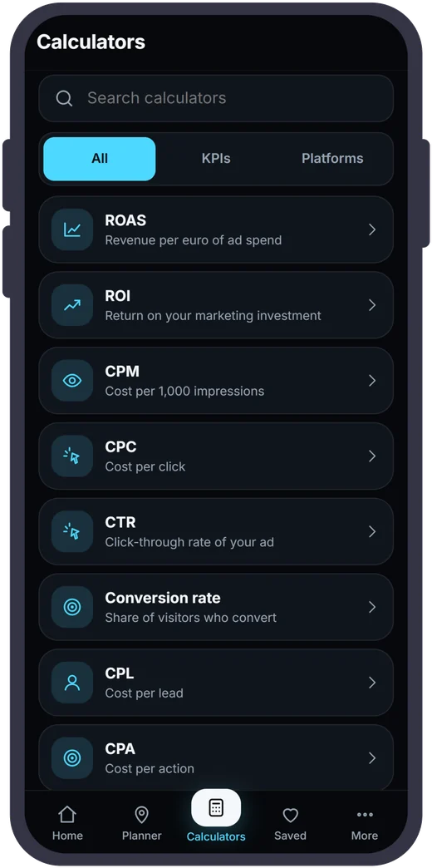Switch to the Platforms filter tab

[x=332, y=159]
